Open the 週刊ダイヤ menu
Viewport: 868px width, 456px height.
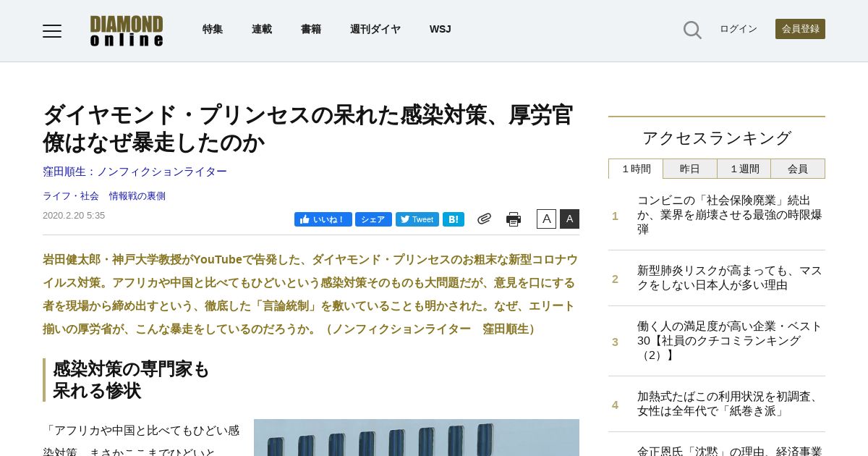tap(375, 29)
